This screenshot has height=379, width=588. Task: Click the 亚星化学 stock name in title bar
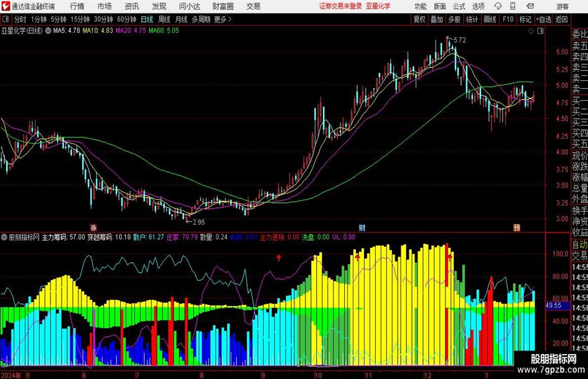pyautogui.click(x=378, y=6)
